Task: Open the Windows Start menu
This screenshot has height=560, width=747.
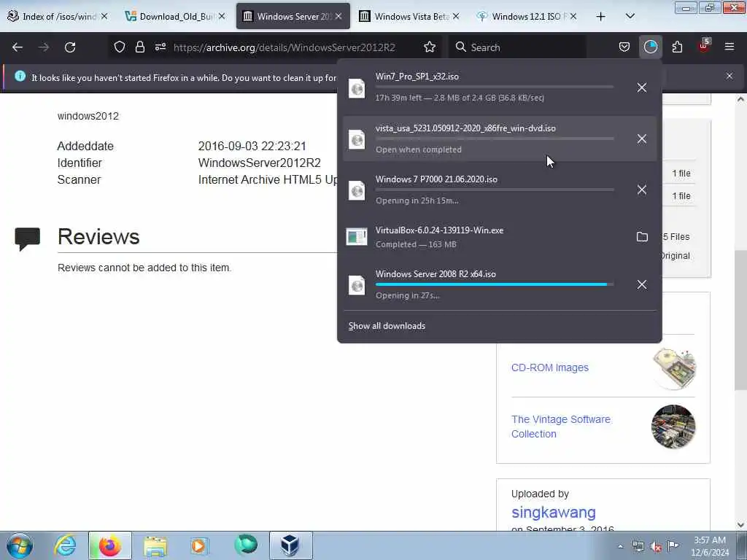Action: pos(20,545)
